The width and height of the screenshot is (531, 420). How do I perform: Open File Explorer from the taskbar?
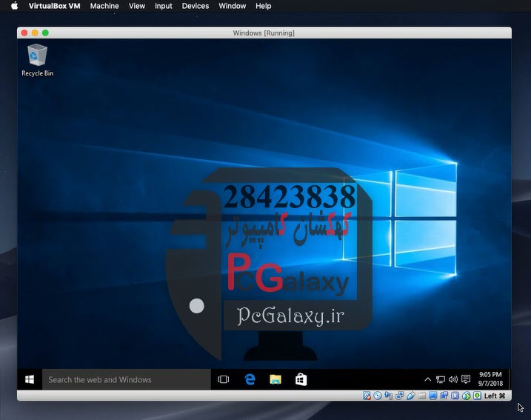(x=275, y=379)
